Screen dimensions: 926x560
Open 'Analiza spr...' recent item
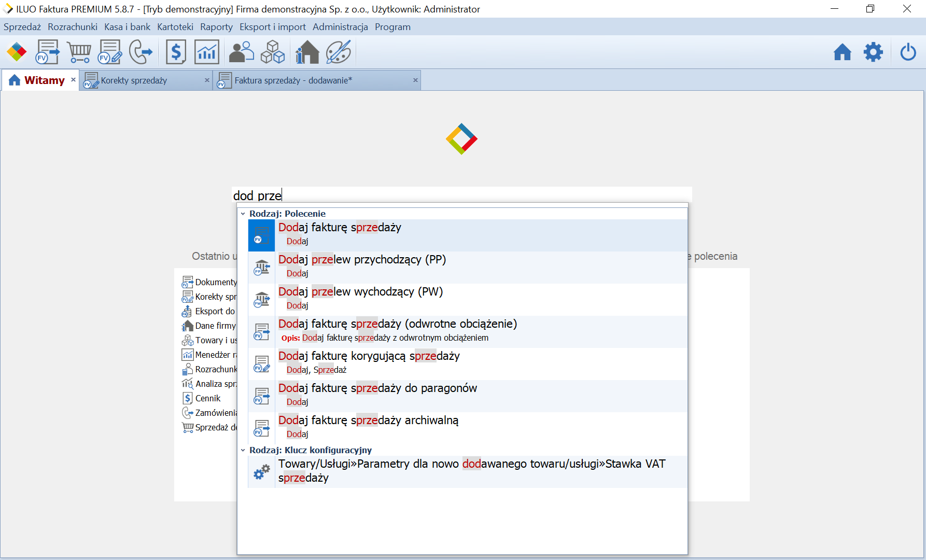coord(209,384)
